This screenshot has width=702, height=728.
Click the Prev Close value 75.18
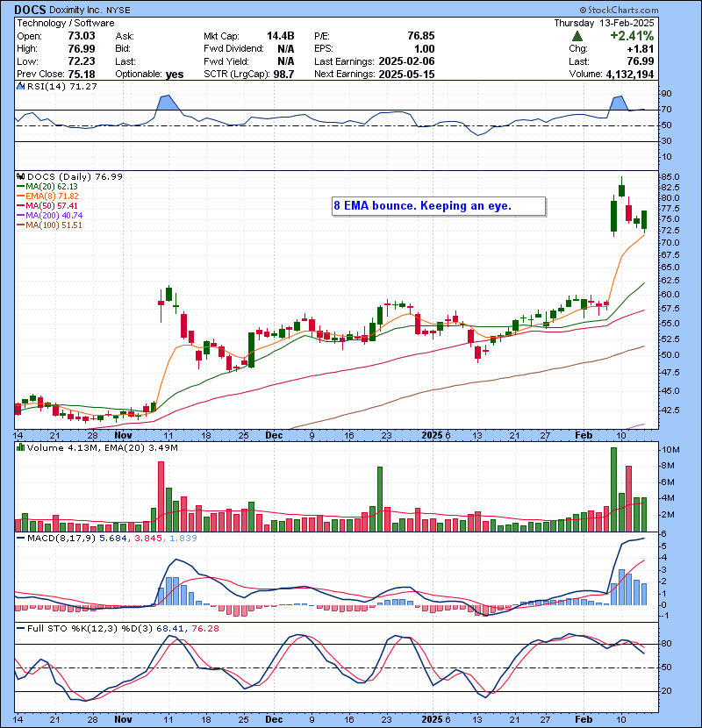pos(82,75)
